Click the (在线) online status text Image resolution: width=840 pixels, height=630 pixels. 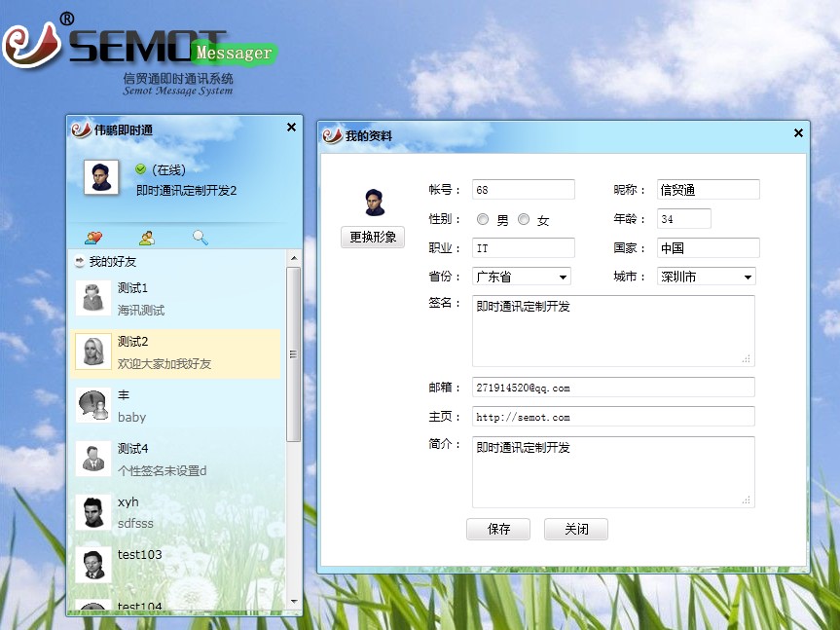pos(168,169)
